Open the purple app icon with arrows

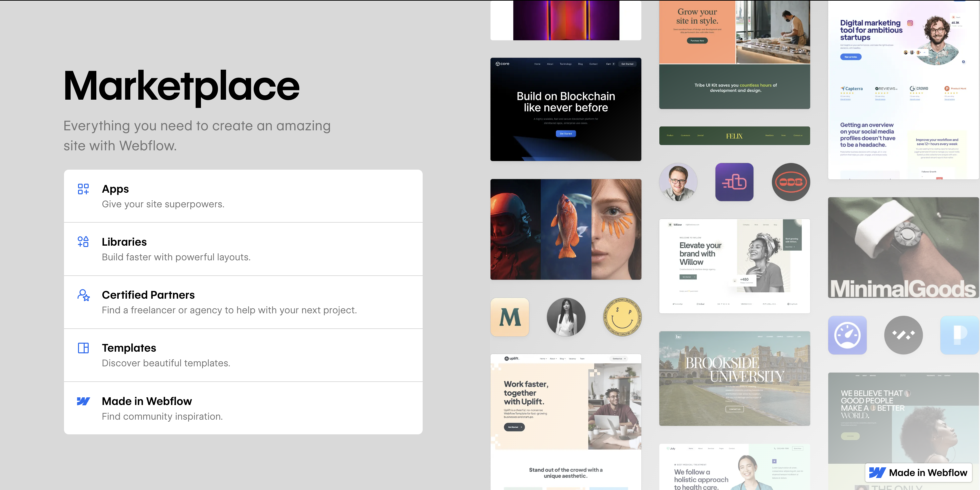(x=734, y=182)
